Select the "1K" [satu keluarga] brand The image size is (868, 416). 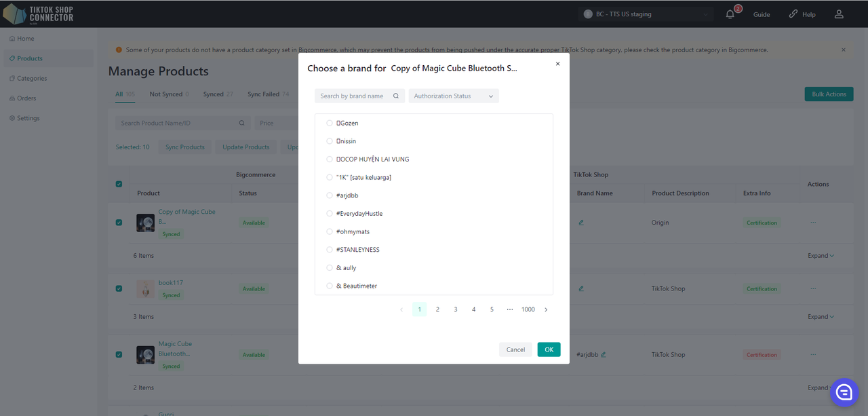(330, 177)
